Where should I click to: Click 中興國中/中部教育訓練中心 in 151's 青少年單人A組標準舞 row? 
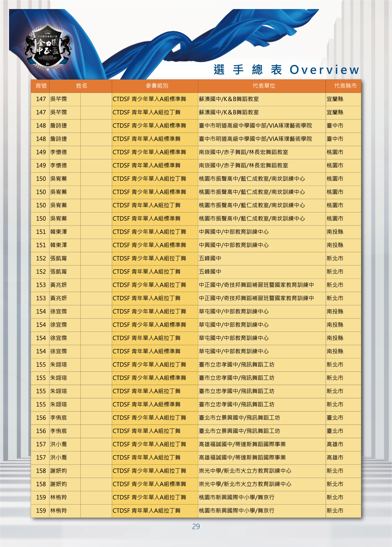[x=234, y=245]
